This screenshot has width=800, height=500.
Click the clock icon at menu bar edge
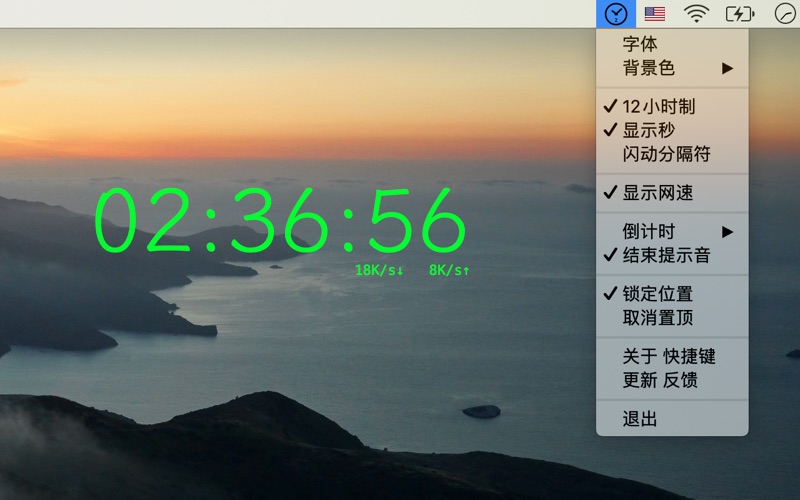(785, 14)
